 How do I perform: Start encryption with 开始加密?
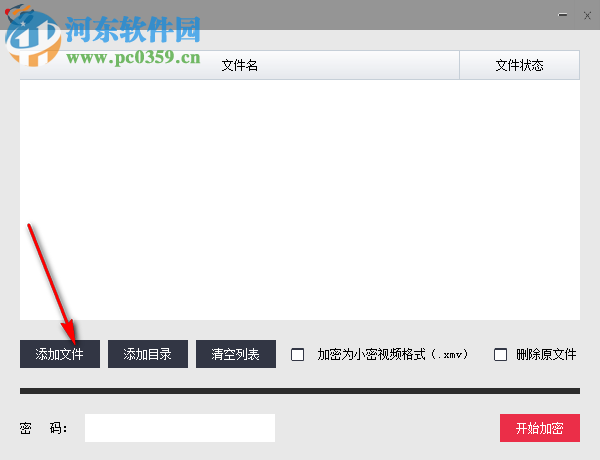540,428
